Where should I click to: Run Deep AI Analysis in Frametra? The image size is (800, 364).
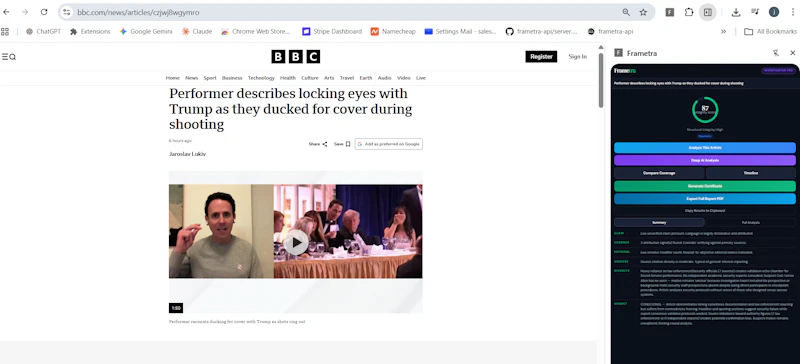[705, 160]
